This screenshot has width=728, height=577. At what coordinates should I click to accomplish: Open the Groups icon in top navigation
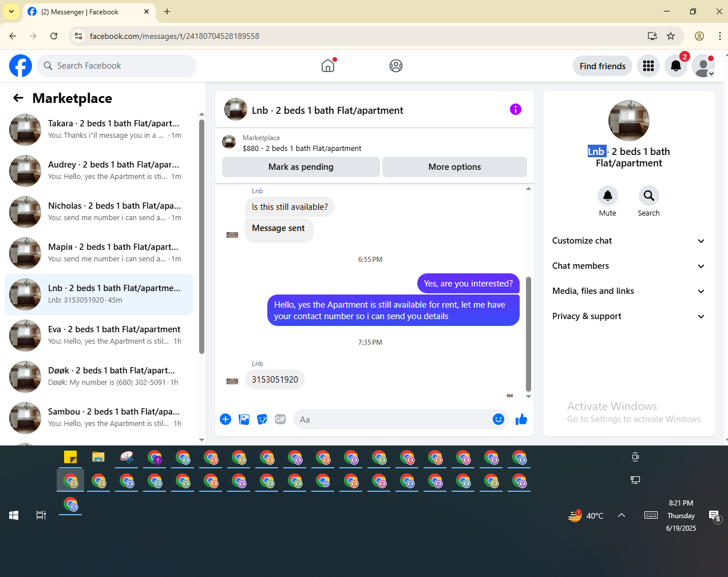(396, 66)
